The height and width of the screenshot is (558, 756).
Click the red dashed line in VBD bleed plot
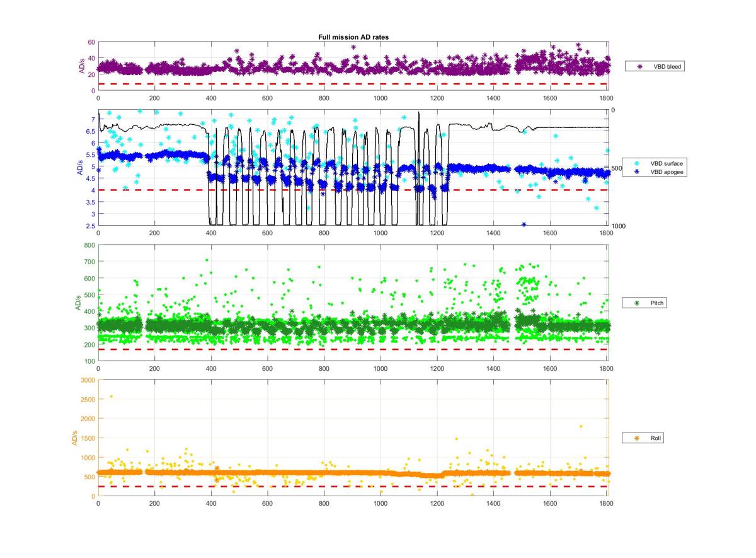pyautogui.click(x=353, y=84)
